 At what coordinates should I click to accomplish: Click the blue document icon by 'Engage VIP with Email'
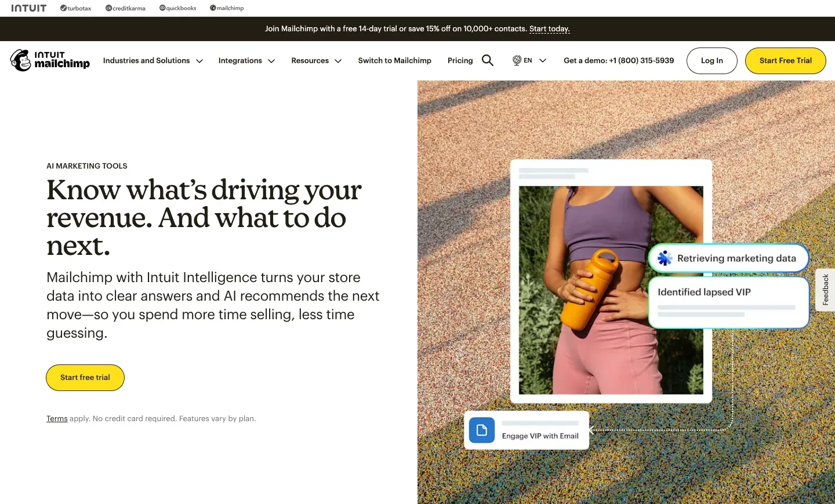[x=482, y=430]
